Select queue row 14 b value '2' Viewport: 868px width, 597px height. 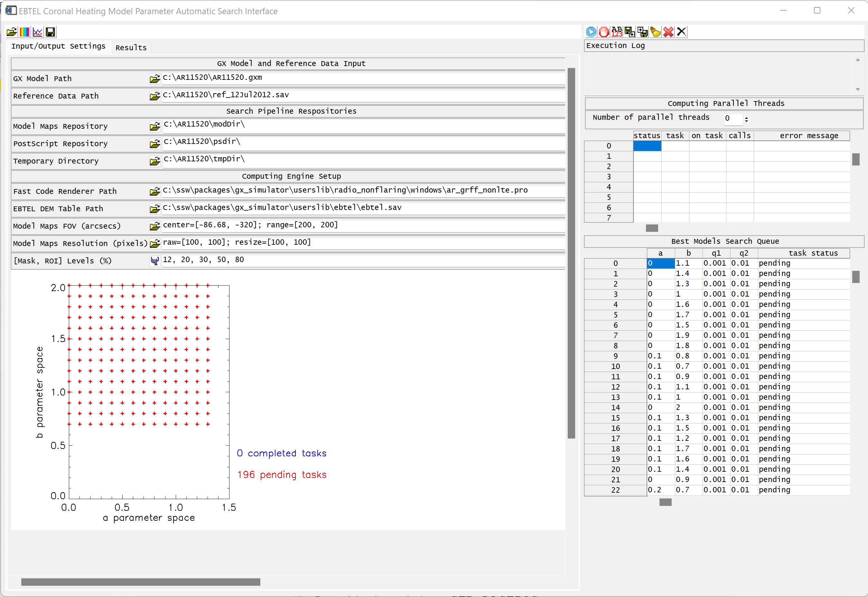click(688, 407)
